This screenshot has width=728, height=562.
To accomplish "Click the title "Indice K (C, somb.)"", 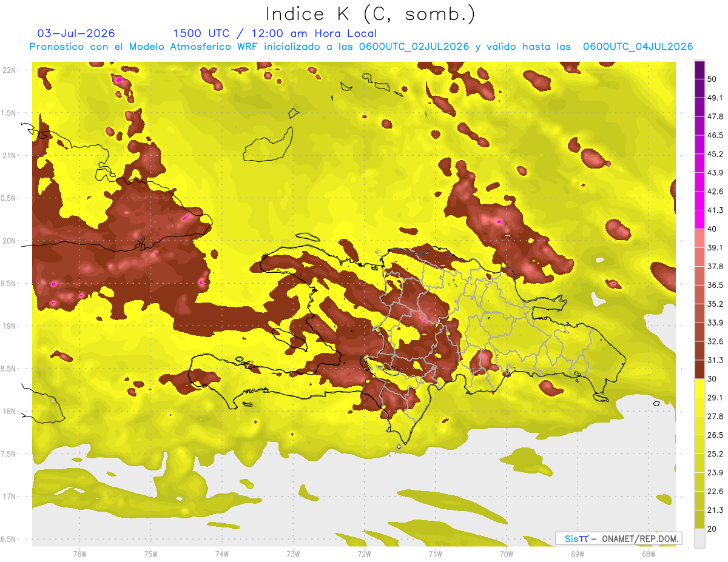I will click(x=371, y=14).
